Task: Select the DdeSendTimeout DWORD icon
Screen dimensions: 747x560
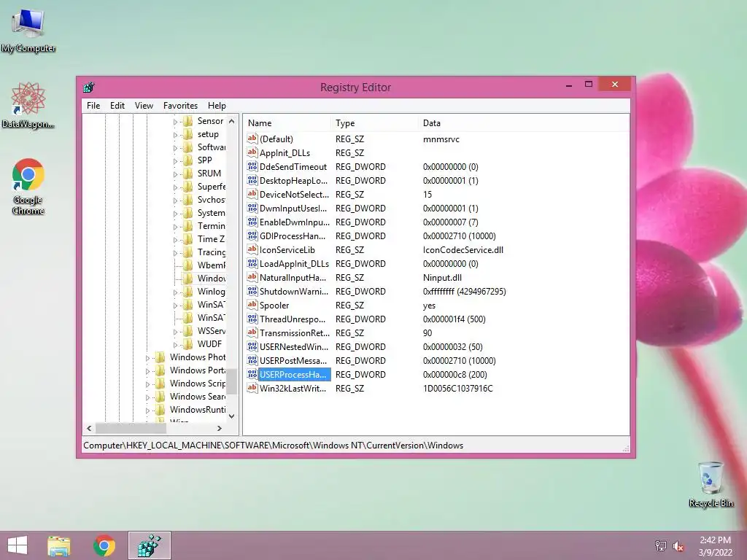Action: (x=252, y=166)
